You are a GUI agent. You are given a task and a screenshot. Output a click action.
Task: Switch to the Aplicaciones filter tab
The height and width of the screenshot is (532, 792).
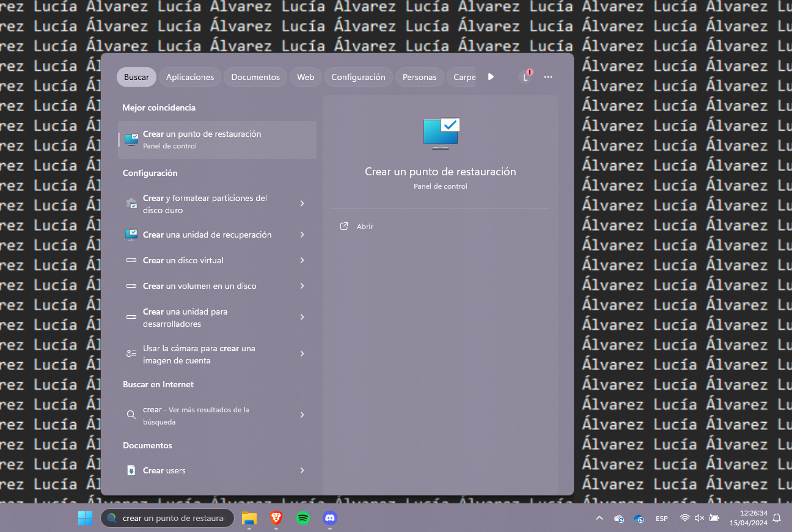(x=190, y=77)
